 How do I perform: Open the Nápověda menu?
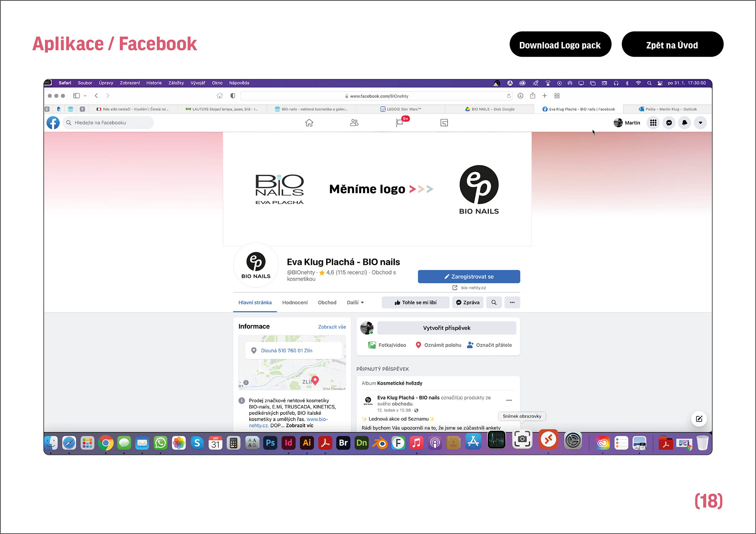pyautogui.click(x=239, y=83)
